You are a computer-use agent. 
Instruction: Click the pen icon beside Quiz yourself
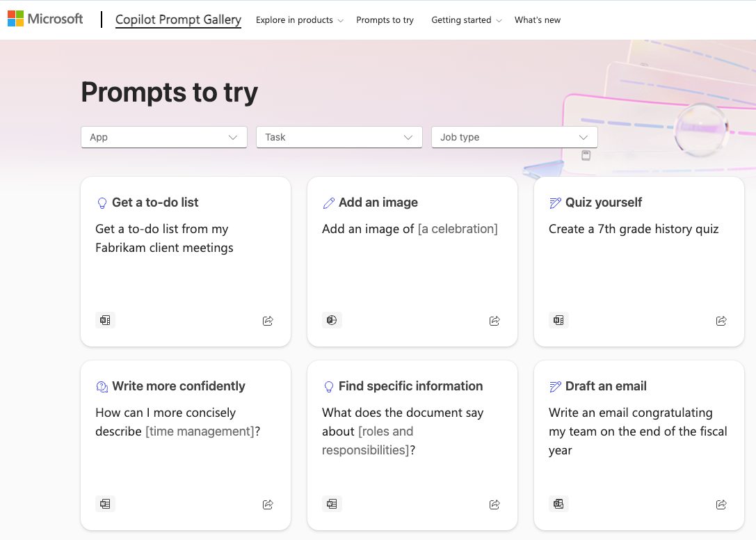tap(556, 202)
